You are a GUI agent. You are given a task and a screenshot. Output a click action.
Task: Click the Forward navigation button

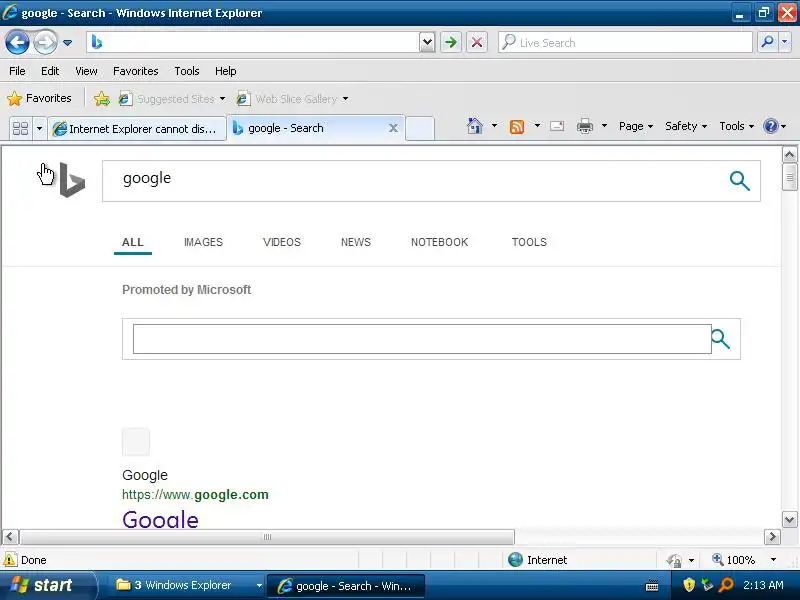(x=45, y=42)
